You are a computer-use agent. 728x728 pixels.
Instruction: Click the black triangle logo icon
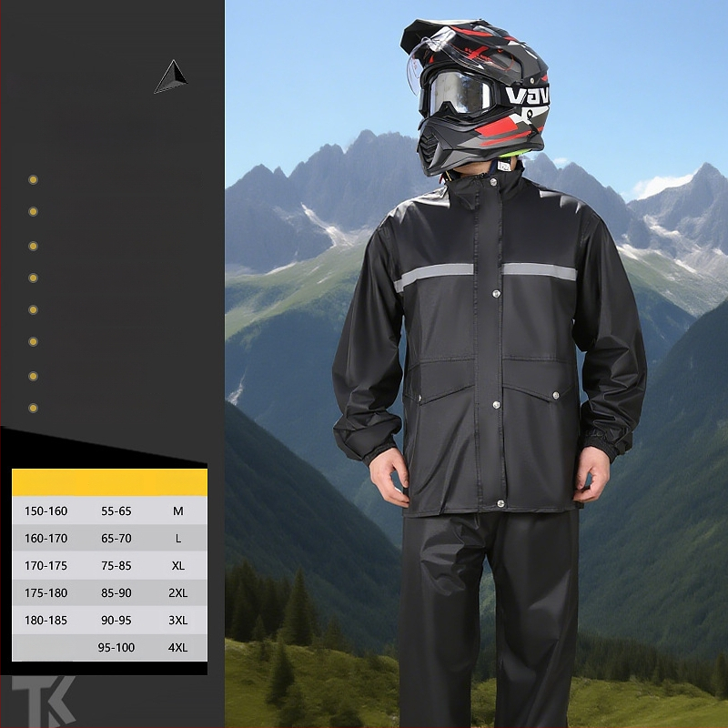(171, 77)
